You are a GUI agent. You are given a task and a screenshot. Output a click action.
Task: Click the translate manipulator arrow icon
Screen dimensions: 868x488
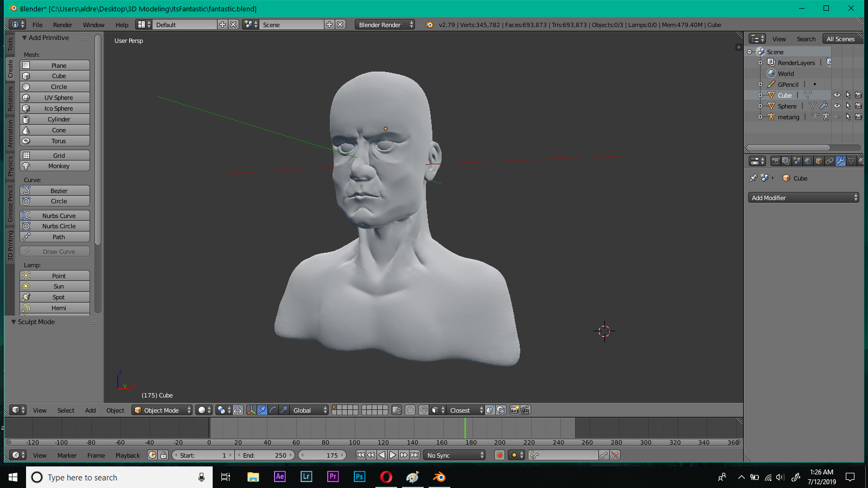point(262,410)
